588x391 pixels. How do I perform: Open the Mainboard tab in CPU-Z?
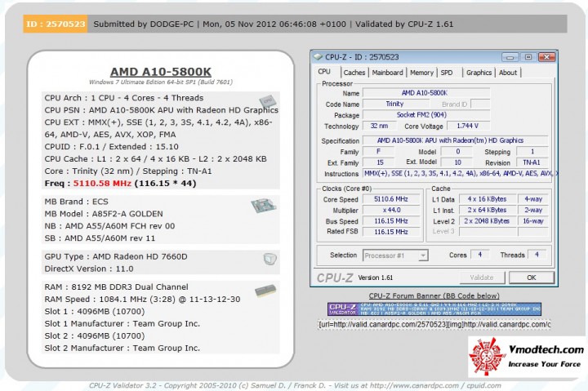point(387,73)
